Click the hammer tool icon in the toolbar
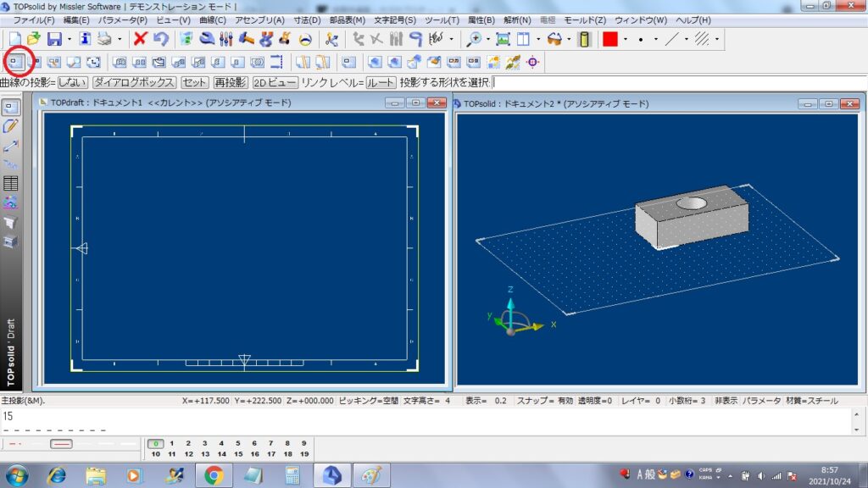The width and height of the screenshot is (868, 488). click(246, 39)
